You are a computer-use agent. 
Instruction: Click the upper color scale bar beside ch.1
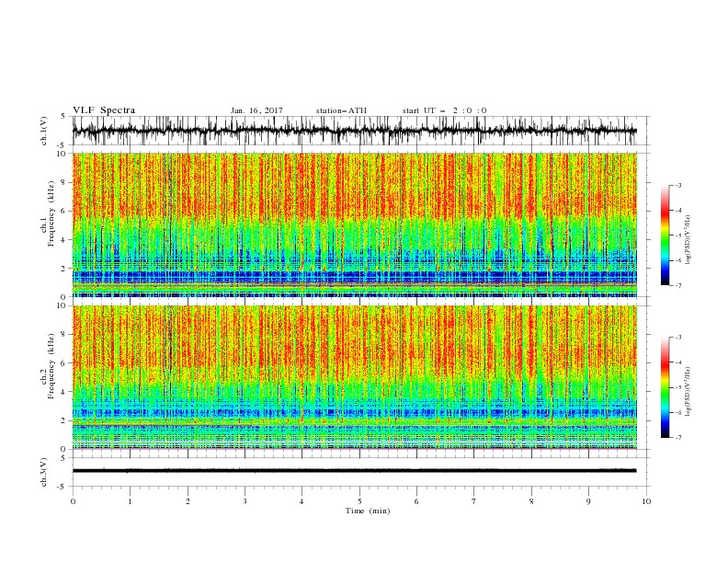pos(665,236)
